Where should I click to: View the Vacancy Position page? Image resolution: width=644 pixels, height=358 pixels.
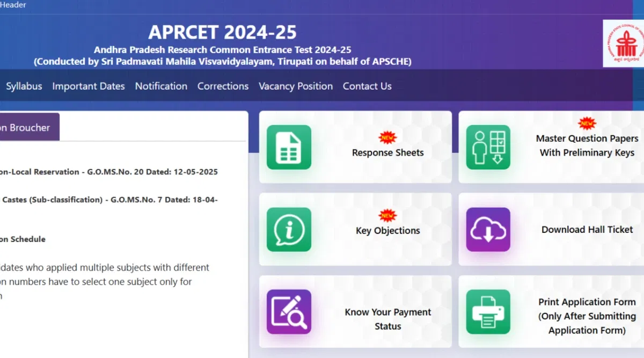(296, 86)
